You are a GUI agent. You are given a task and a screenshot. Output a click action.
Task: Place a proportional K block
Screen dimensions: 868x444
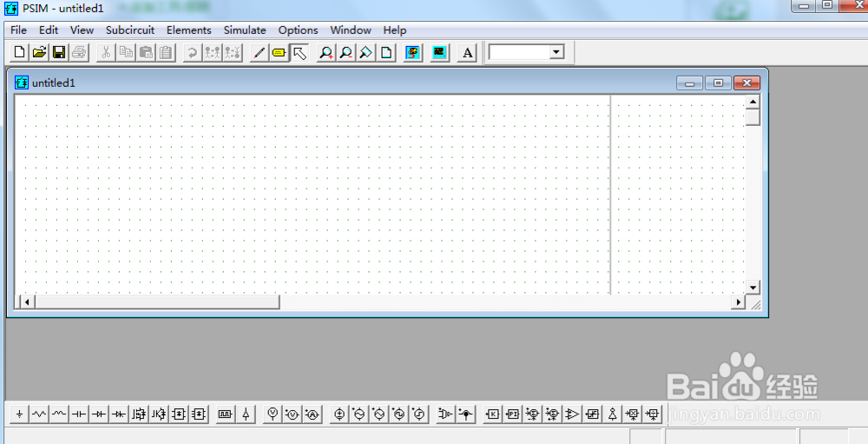coord(493,414)
